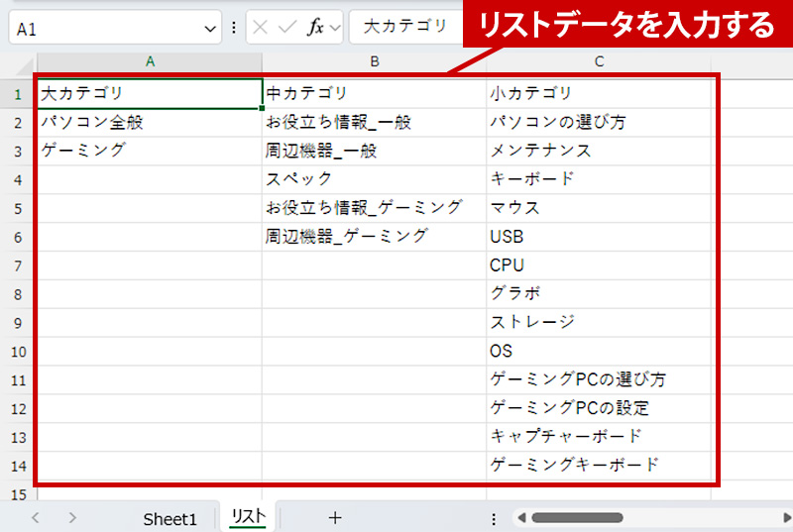Click cell containing USB

[599, 237]
